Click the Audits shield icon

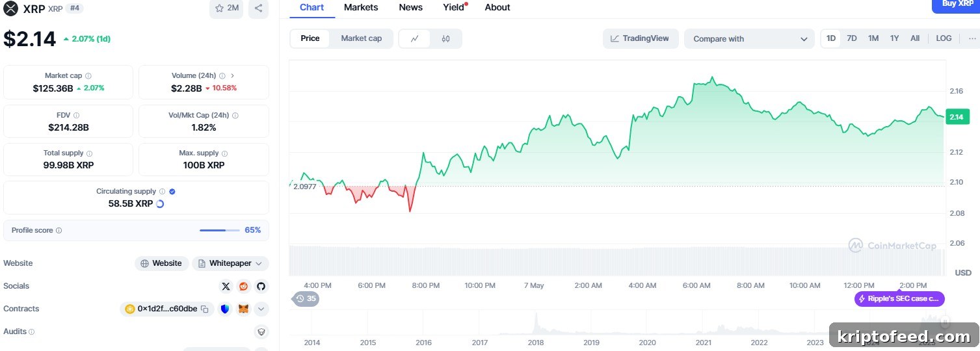tap(261, 331)
